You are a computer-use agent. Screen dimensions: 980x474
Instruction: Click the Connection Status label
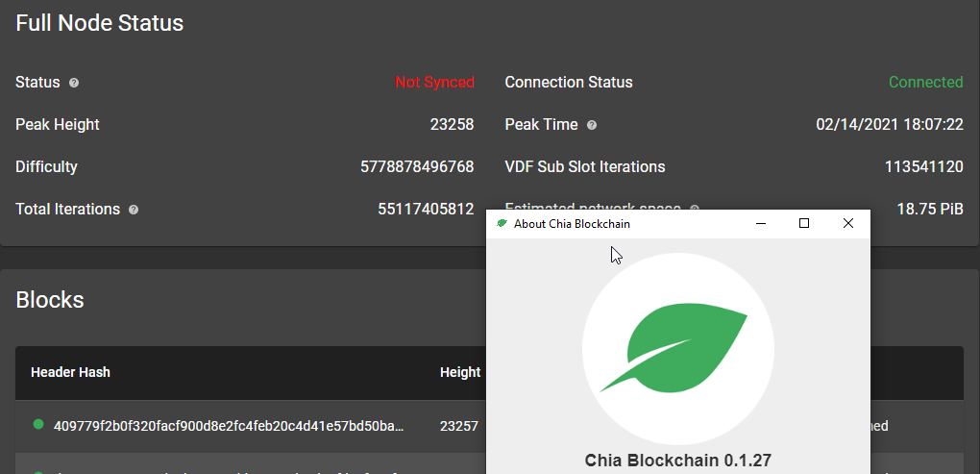569,83
